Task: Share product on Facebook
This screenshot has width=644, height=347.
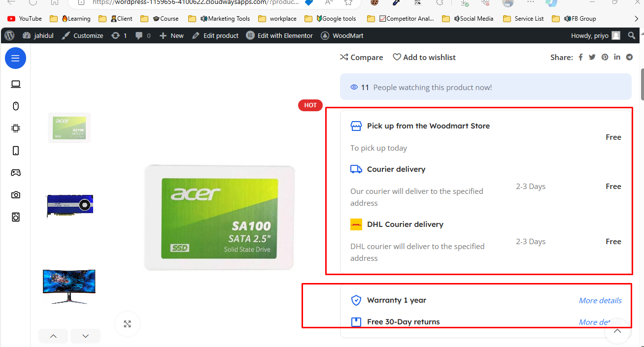Action: (580, 57)
